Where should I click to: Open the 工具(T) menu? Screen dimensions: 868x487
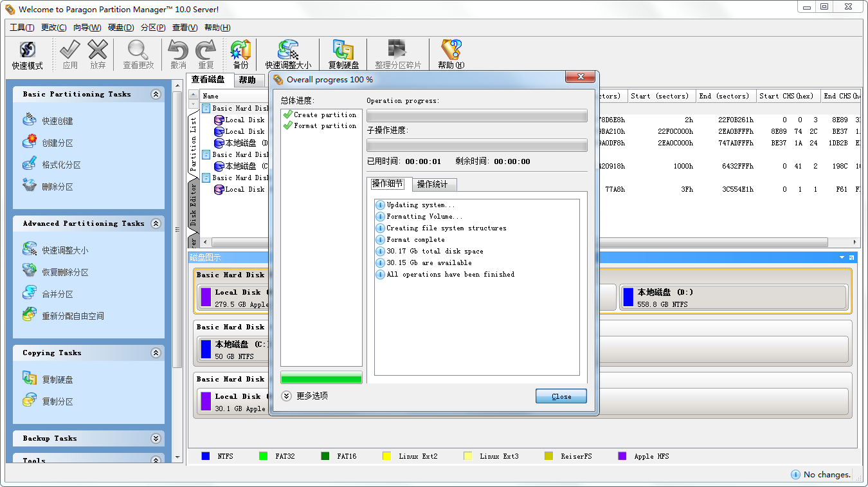click(22, 27)
